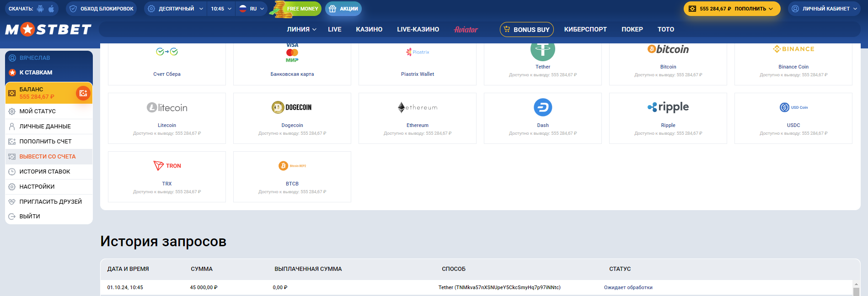Click the history table scrollbar up arrow
Image resolution: width=868 pixels, height=296 pixels.
point(856,284)
